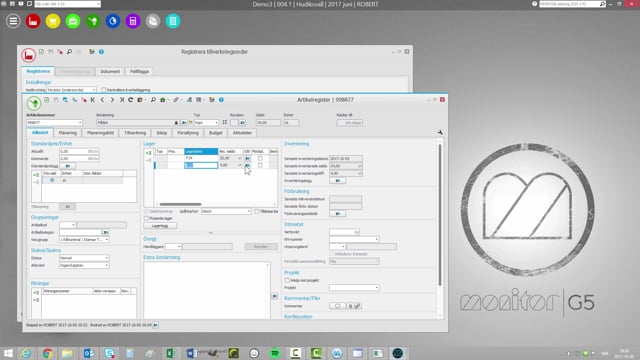Click the magnifier search icon in Artikelregister toolbar
640x360 pixels.
(x=153, y=100)
